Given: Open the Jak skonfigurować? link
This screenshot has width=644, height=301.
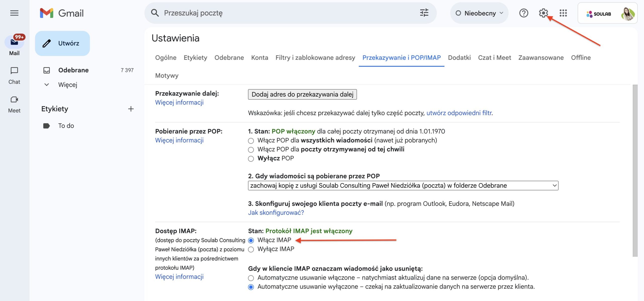Looking at the screenshot, I should pos(276,213).
